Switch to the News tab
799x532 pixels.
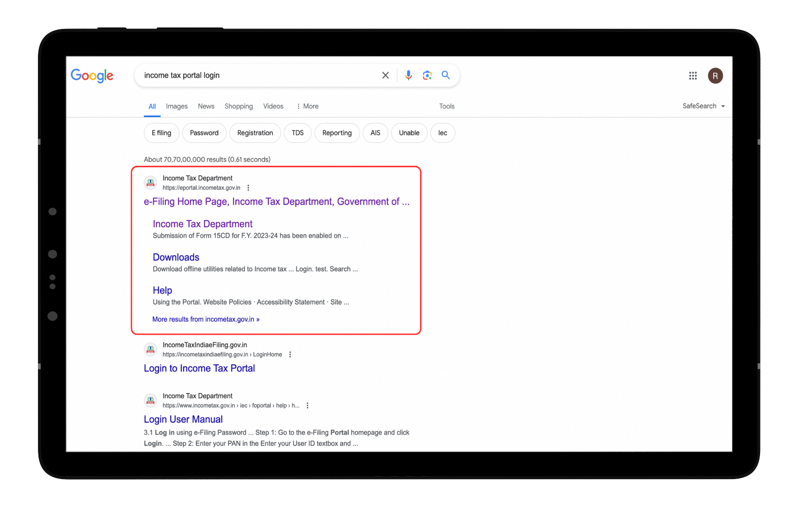pos(206,106)
